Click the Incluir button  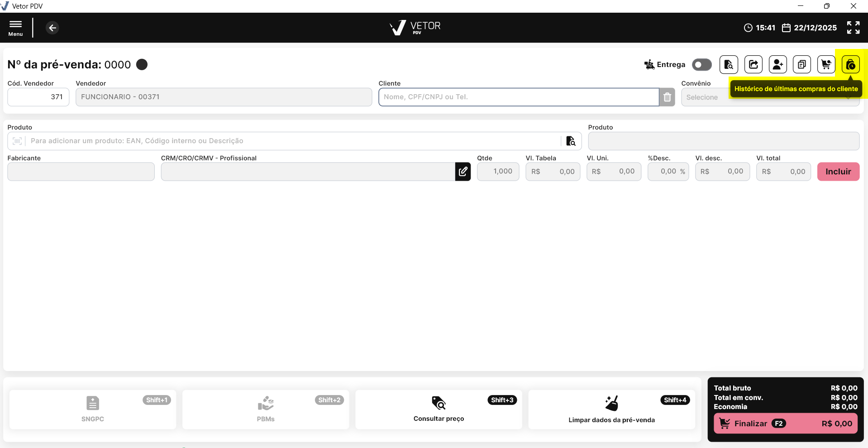click(x=838, y=172)
